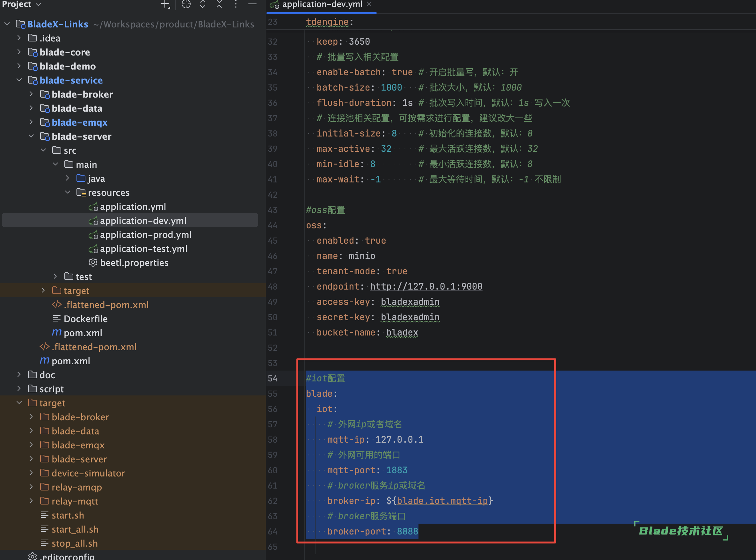Collapse the resources folder
756x560 pixels.
point(67,192)
